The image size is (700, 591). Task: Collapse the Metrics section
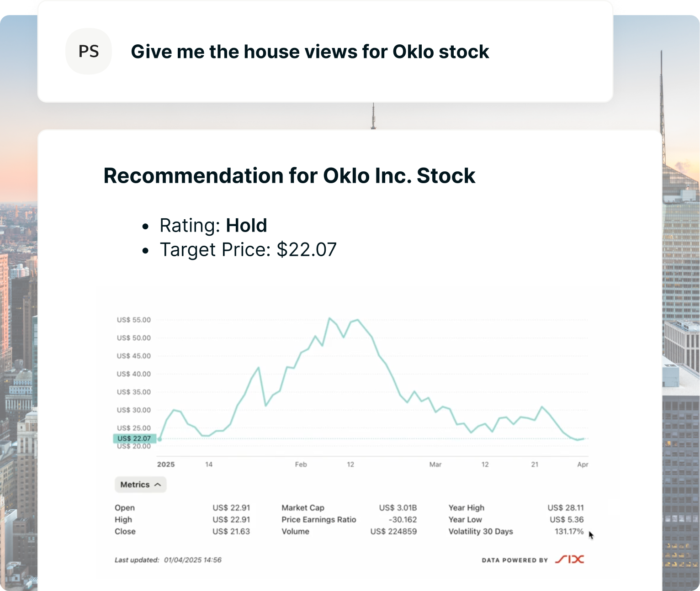coord(140,485)
